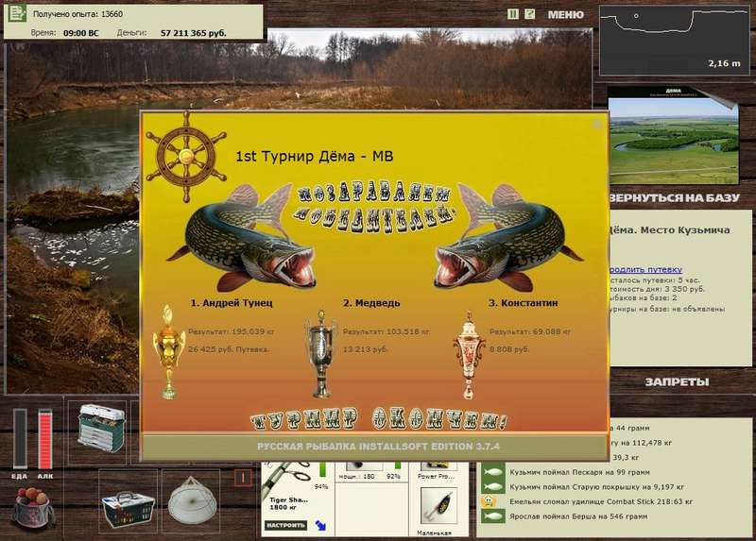Click the game time '09:00 ВС'
756x541 pixels.
point(80,33)
